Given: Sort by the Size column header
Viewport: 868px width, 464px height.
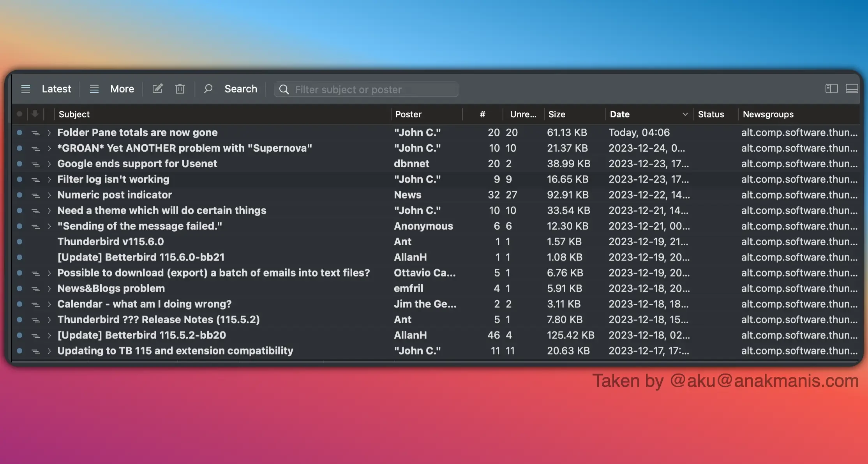Looking at the screenshot, I should coord(575,114).
